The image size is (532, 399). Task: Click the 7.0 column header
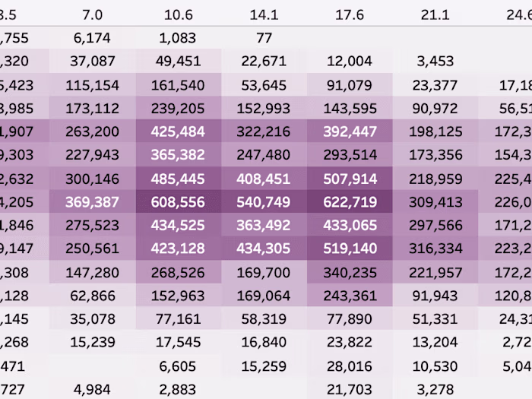tap(93, 14)
